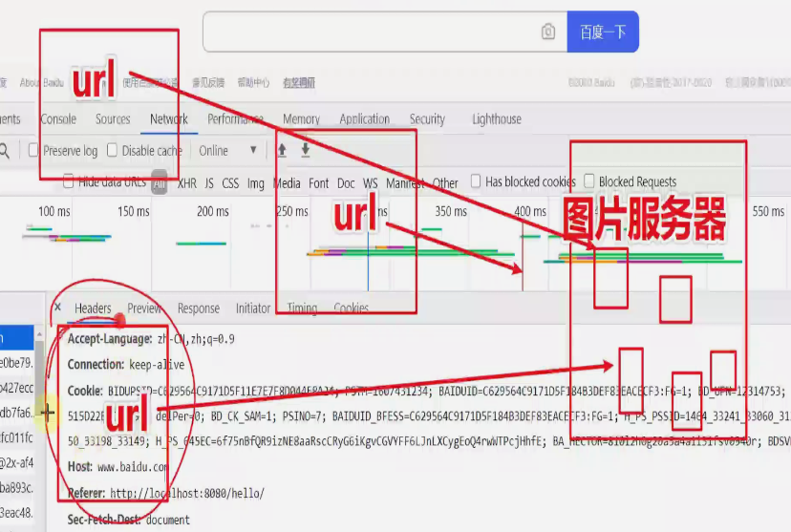Select request row ending 427ecc
The width and height of the screenshot is (791, 532).
point(16,388)
